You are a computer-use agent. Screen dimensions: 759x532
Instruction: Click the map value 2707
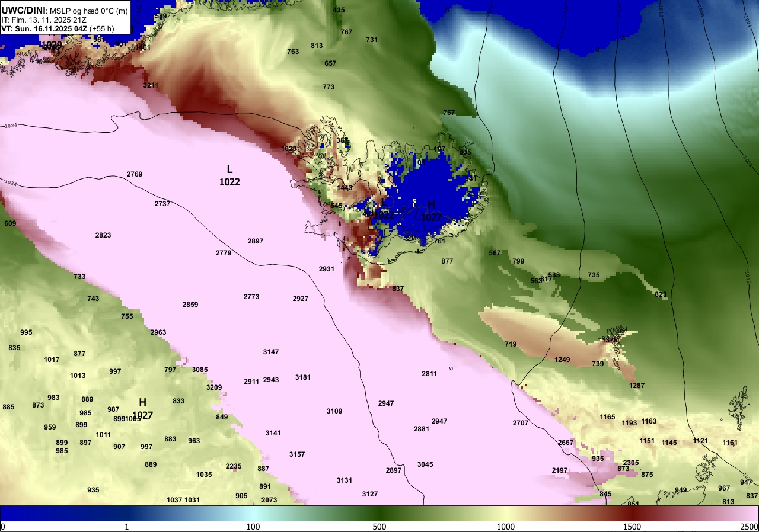[x=521, y=423]
